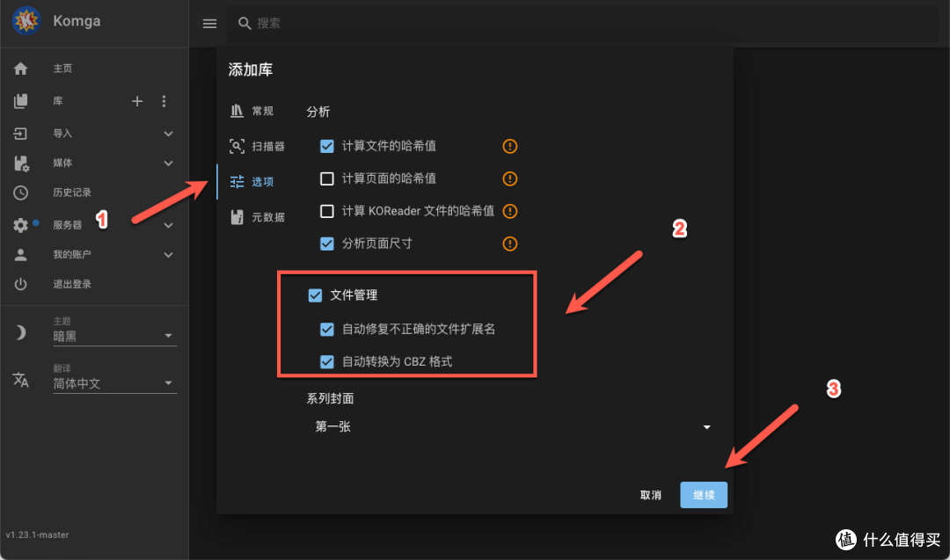Click the 常规 tab books icon
This screenshot has width=950, height=560.
point(237,111)
